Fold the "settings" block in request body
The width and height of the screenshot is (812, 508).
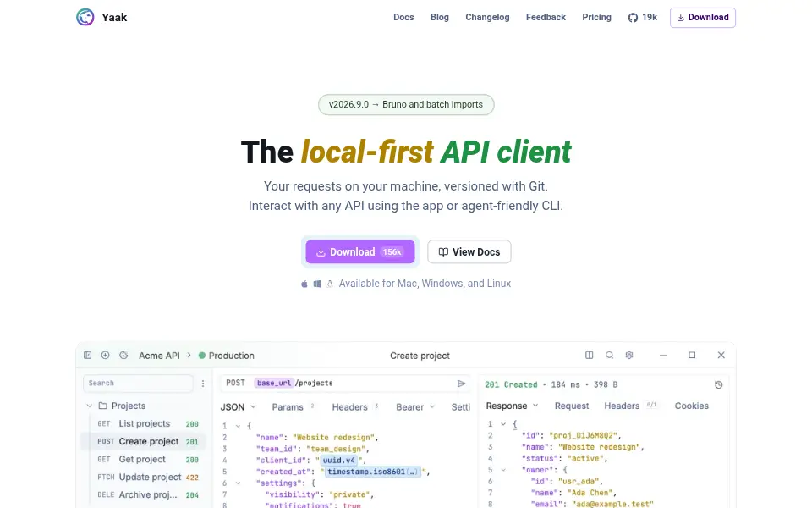[x=238, y=483]
